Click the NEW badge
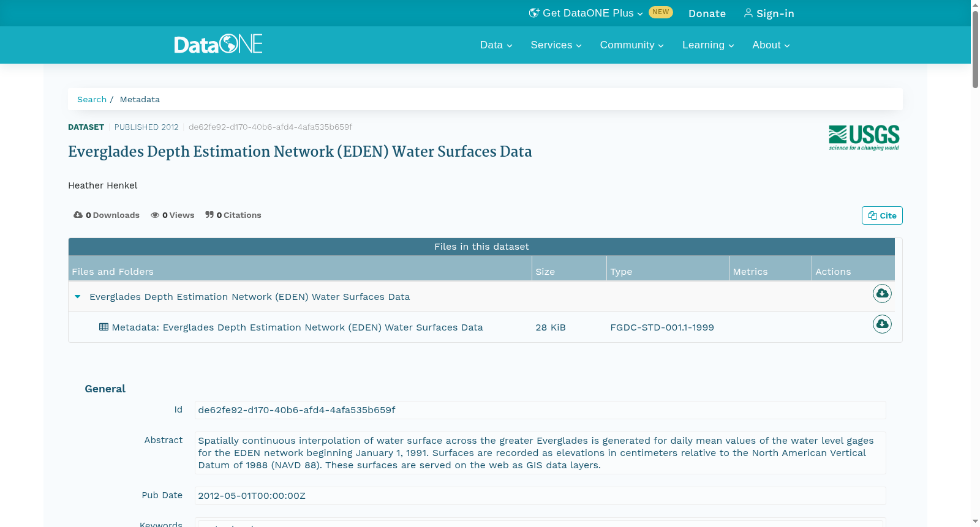The width and height of the screenshot is (980, 527). 661,12
